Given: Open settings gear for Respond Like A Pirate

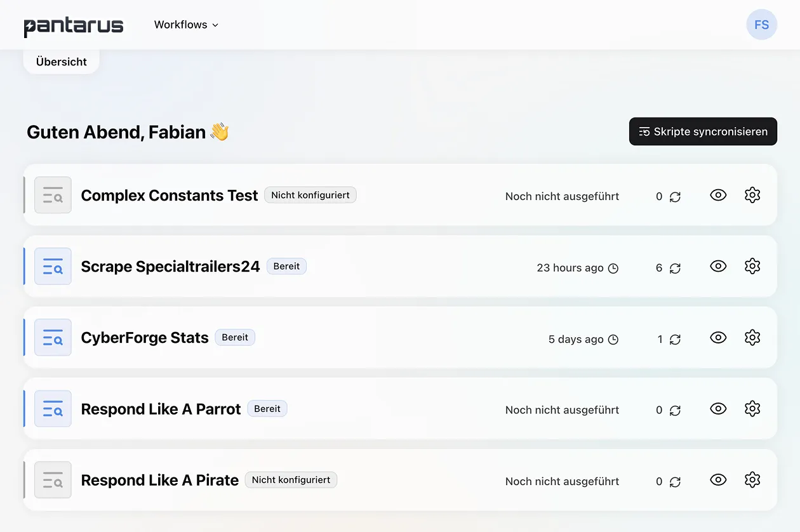Looking at the screenshot, I should click(x=752, y=480).
